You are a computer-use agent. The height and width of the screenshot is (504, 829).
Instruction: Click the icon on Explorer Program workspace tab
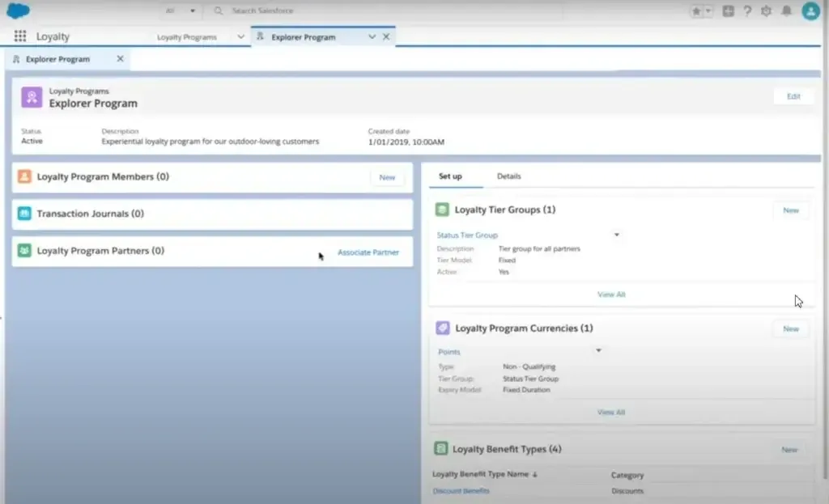[260, 36]
